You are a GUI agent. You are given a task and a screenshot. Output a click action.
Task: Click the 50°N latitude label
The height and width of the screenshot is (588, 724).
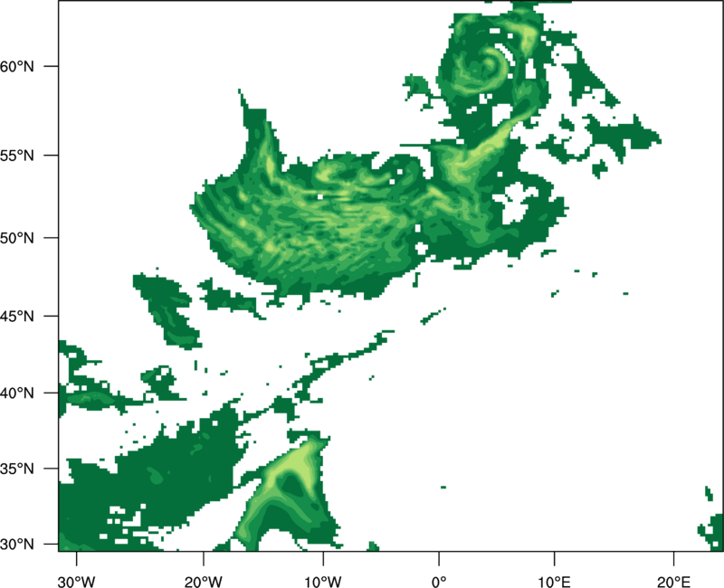click(17, 238)
